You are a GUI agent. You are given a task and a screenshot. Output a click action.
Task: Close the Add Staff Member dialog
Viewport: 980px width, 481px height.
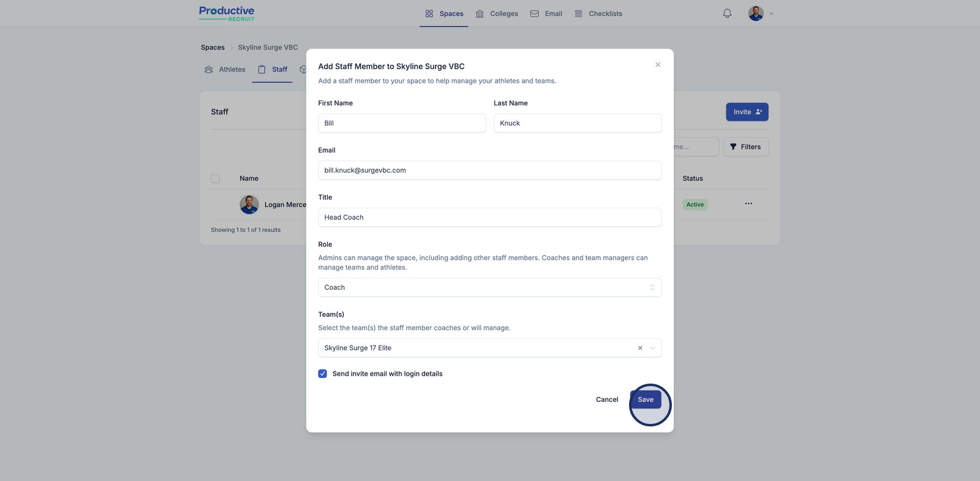click(x=658, y=65)
